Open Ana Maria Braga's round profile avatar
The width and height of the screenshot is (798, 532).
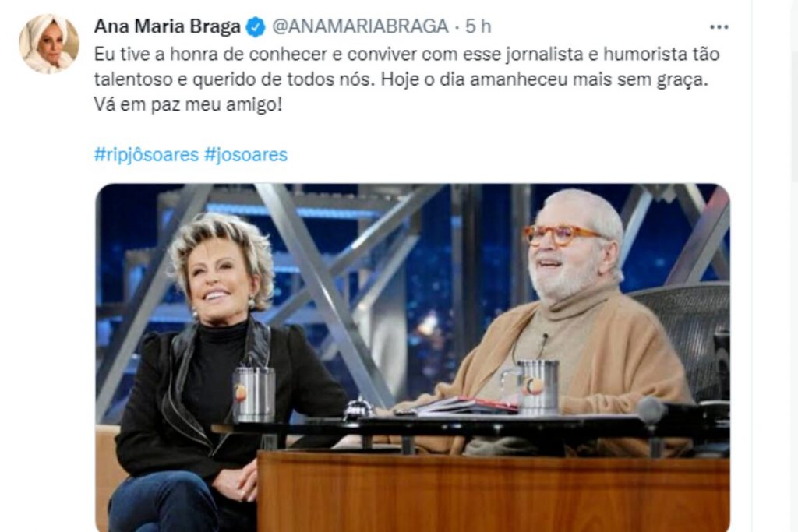[x=49, y=44]
